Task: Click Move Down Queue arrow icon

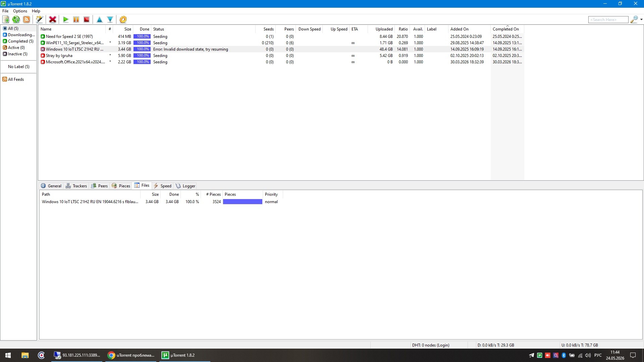Action: [110, 19]
